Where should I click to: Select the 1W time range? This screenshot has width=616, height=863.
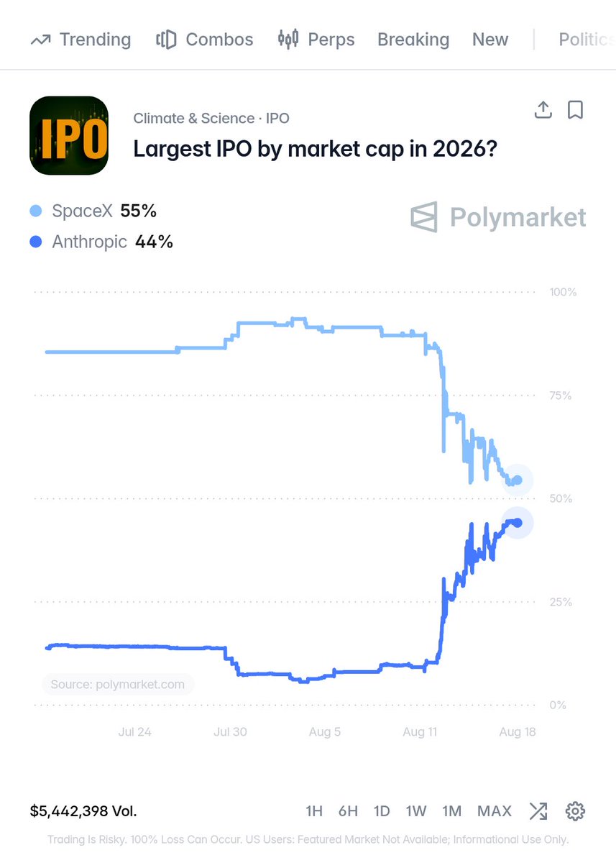[x=416, y=811]
